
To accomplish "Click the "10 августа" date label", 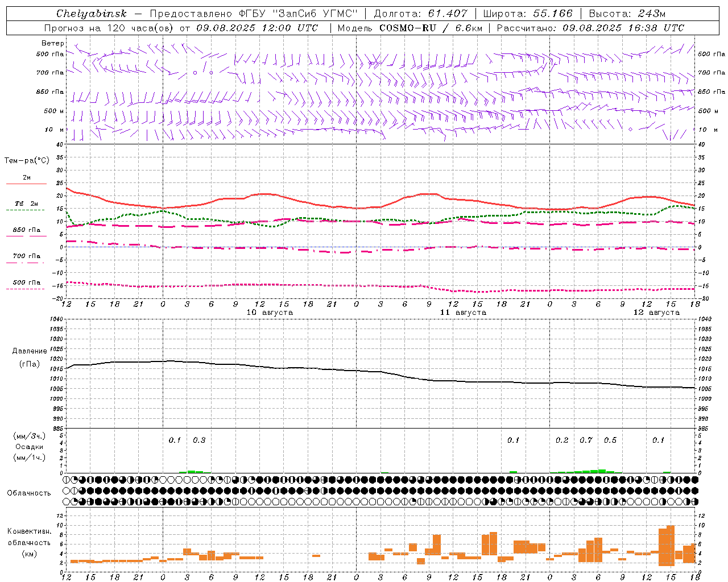I will (270, 313).
